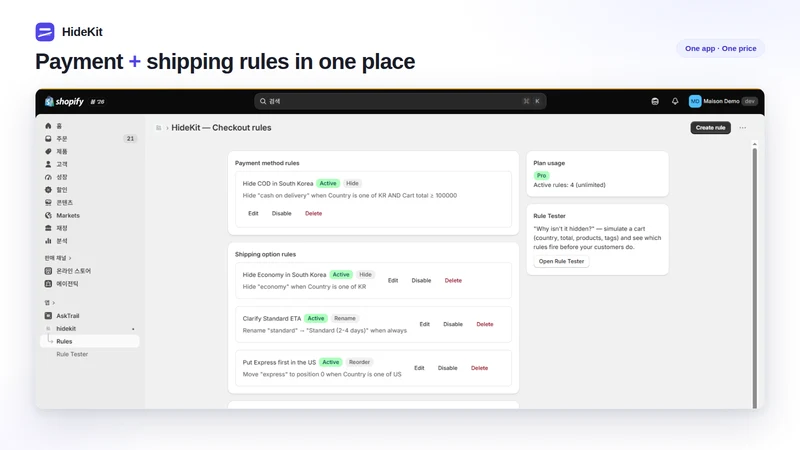Click the Maison Demo avatar

[695, 101]
